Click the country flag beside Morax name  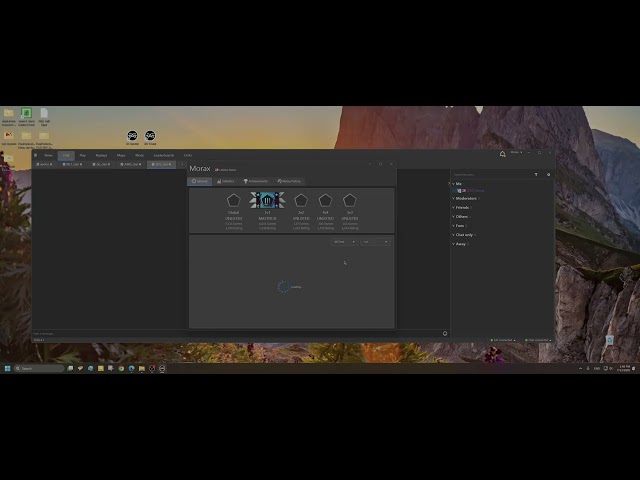click(217, 170)
